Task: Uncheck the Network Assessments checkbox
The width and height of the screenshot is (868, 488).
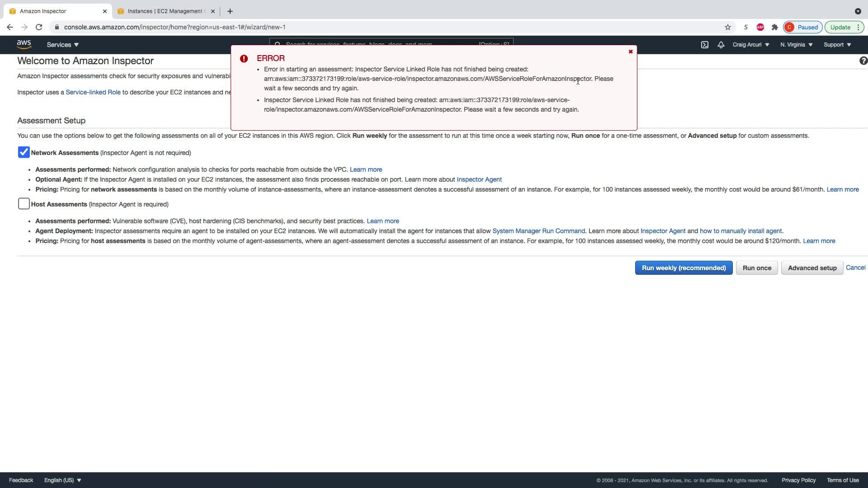Action: click(x=24, y=152)
